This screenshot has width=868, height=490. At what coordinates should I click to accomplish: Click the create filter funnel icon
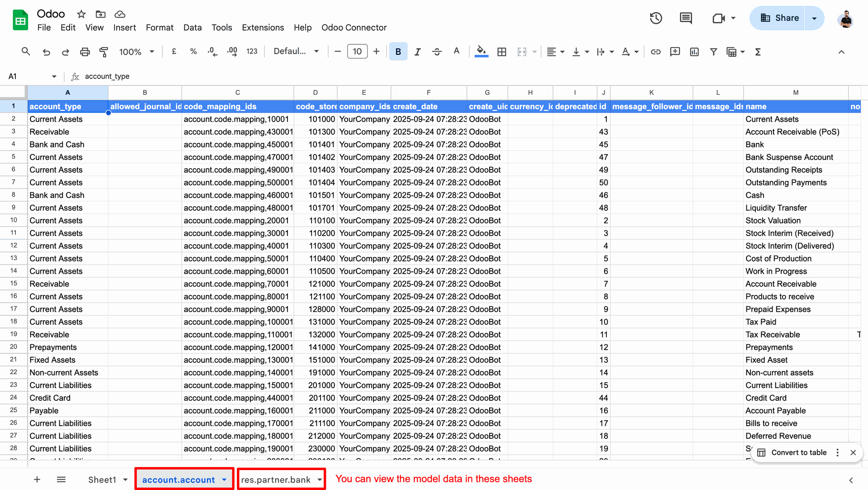(713, 52)
